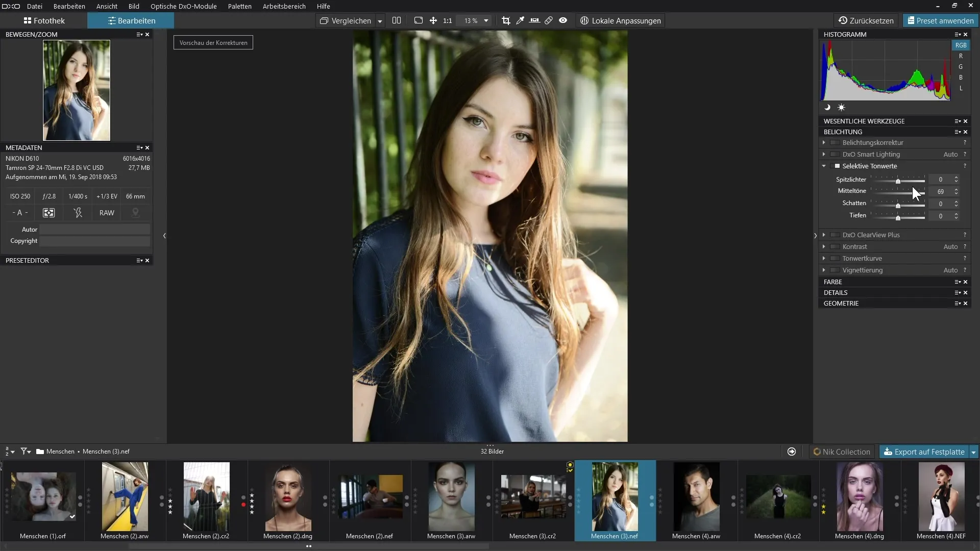Click Export auf Festplatte button

[x=924, y=452]
